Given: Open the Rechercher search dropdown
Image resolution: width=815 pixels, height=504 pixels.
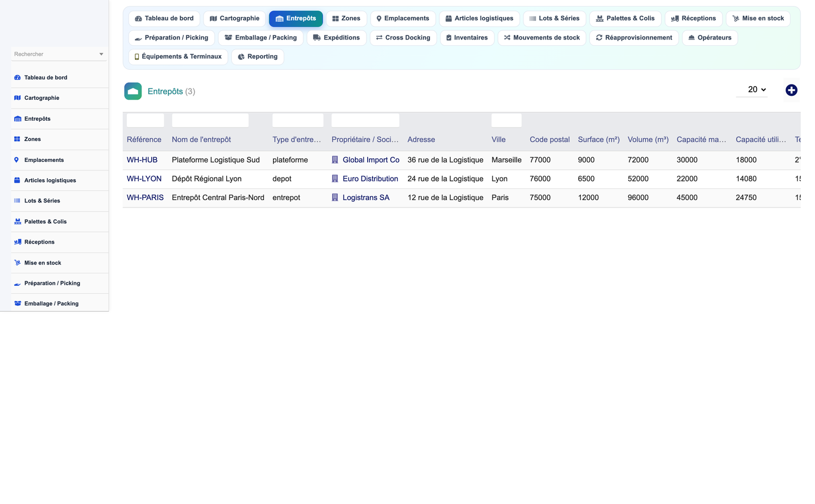Looking at the screenshot, I should coord(58,54).
